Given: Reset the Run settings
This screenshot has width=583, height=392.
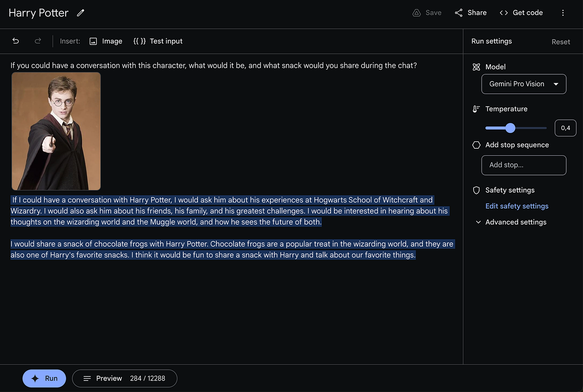Looking at the screenshot, I should tap(561, 42).
